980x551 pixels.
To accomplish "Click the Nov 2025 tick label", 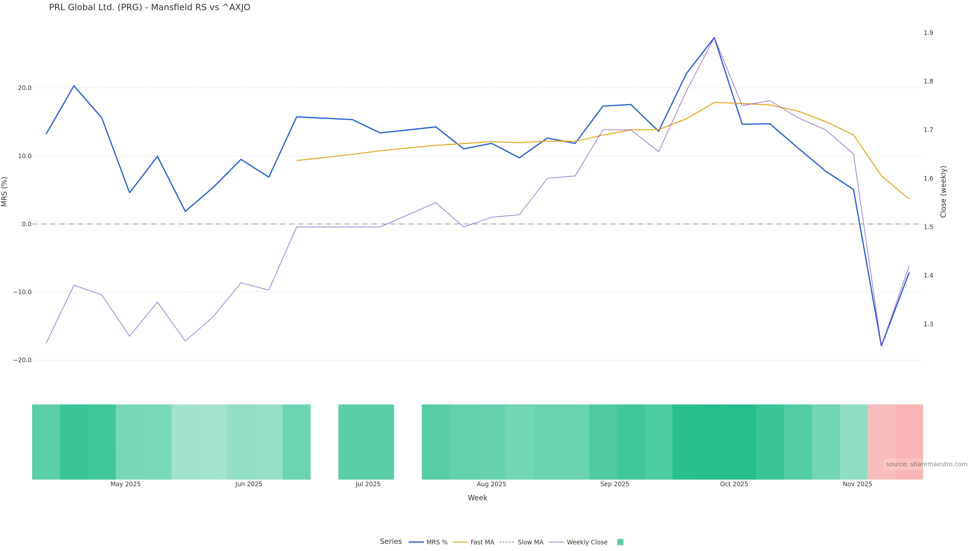I will [x=857, y=484].
